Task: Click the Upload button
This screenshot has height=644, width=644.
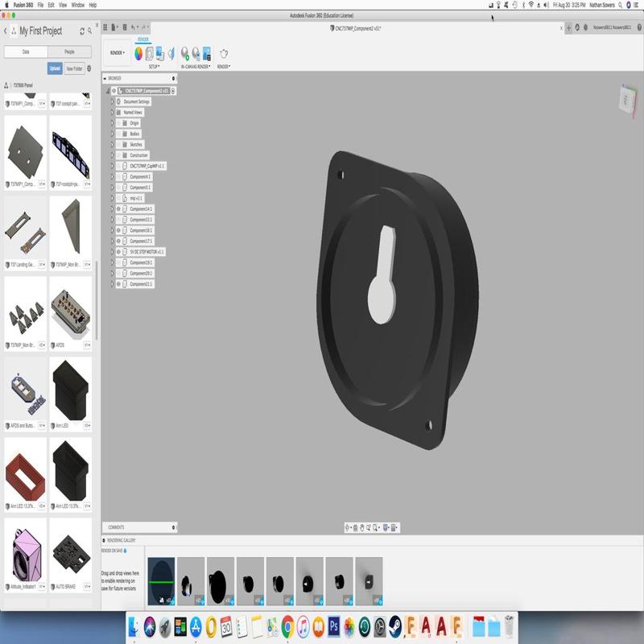Action: [55, 68]
